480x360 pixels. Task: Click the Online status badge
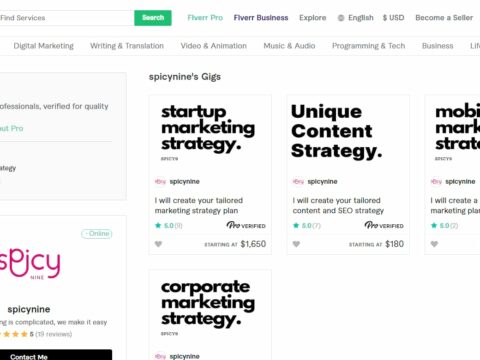click(97, 234)
